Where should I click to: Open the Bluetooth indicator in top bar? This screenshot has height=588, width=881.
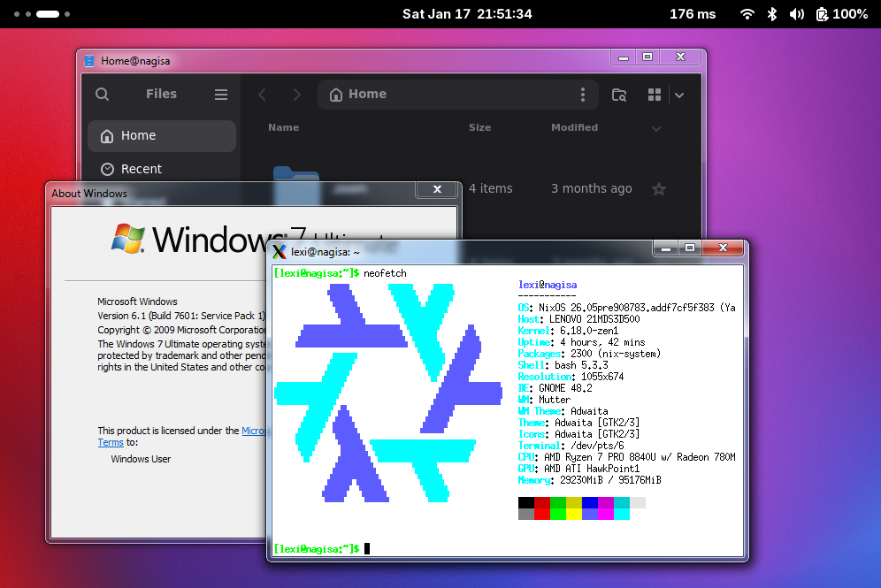pos(771,14)
